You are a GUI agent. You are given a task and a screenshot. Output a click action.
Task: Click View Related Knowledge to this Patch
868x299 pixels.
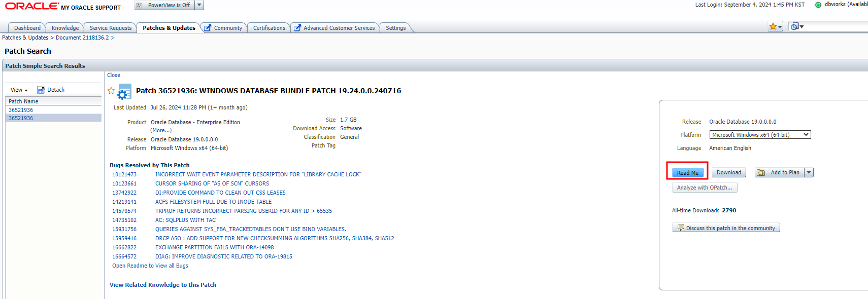pyautogui.click(x=163, y=285)
